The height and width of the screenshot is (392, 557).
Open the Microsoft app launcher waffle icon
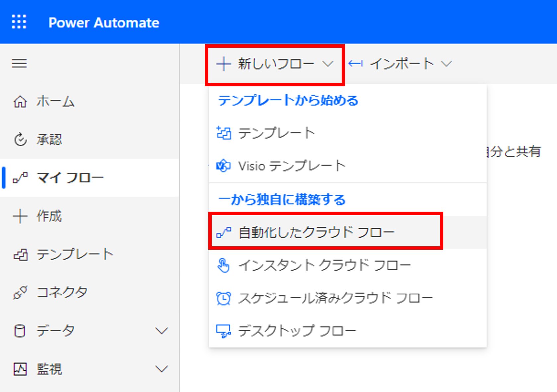[x=19, y=22]
